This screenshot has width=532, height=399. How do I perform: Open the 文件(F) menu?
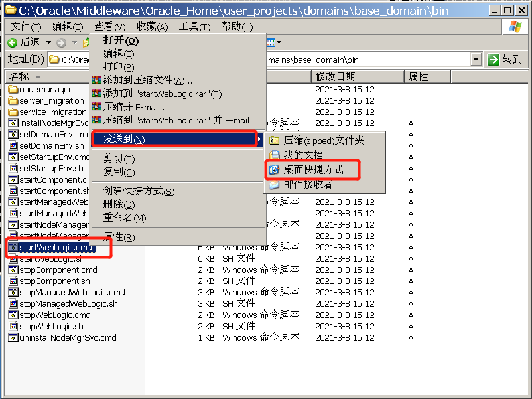(x=26, y=27)
